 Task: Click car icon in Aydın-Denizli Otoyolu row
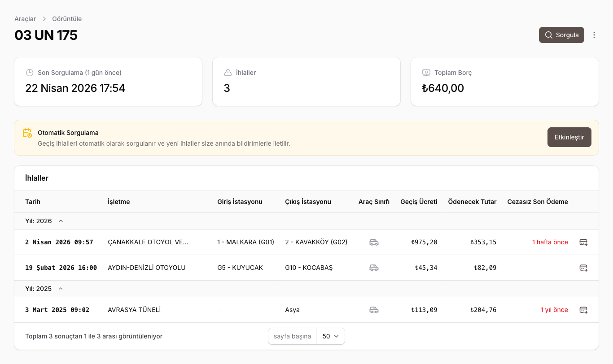[374, 268]
